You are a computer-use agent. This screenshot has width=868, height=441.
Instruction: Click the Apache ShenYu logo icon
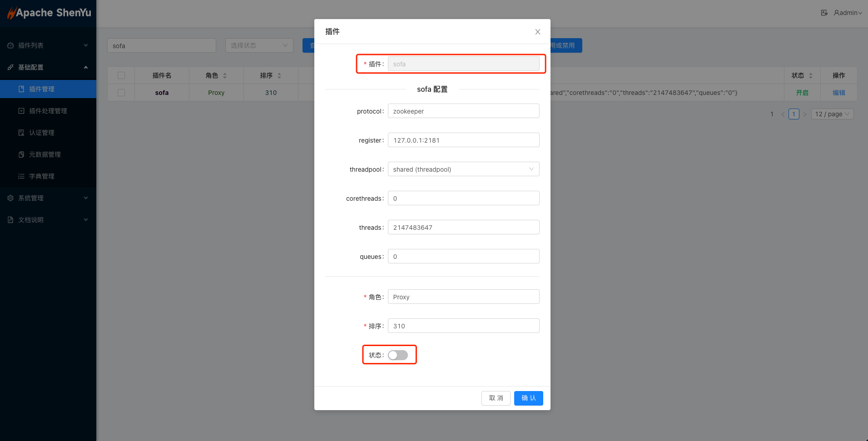click(11, 13)
